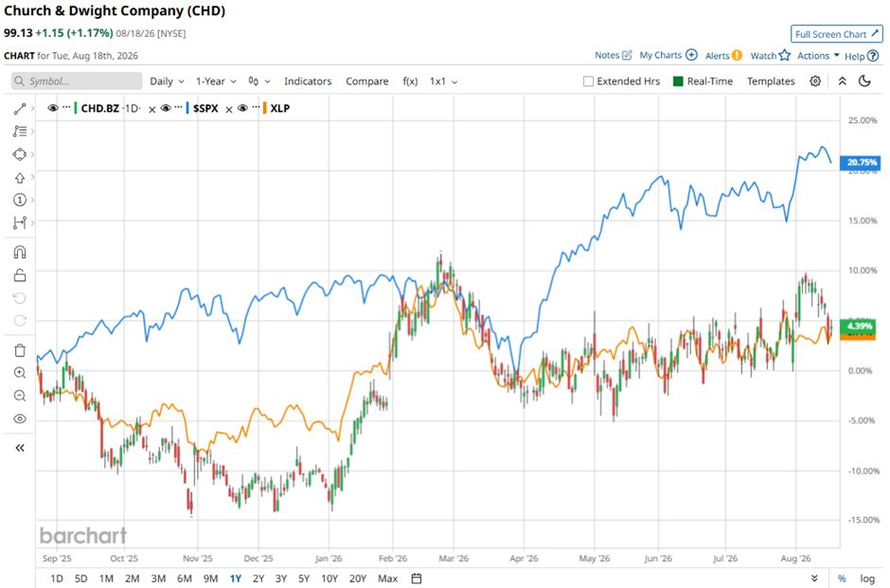
Task: Zoom out with the minus magnifier
Action: click(20, 396)
